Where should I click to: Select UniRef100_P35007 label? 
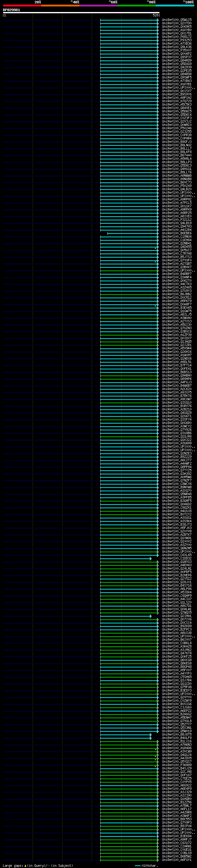click(177, 50)
